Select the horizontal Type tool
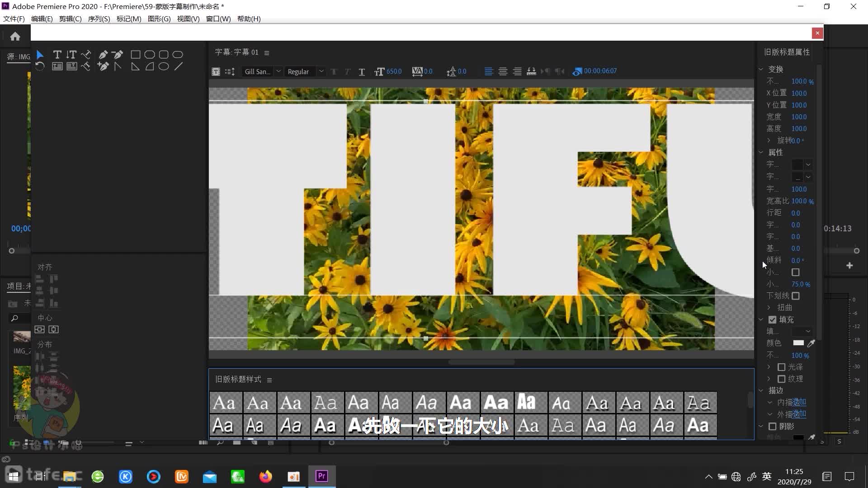868x488 pixels. [57, 55]
